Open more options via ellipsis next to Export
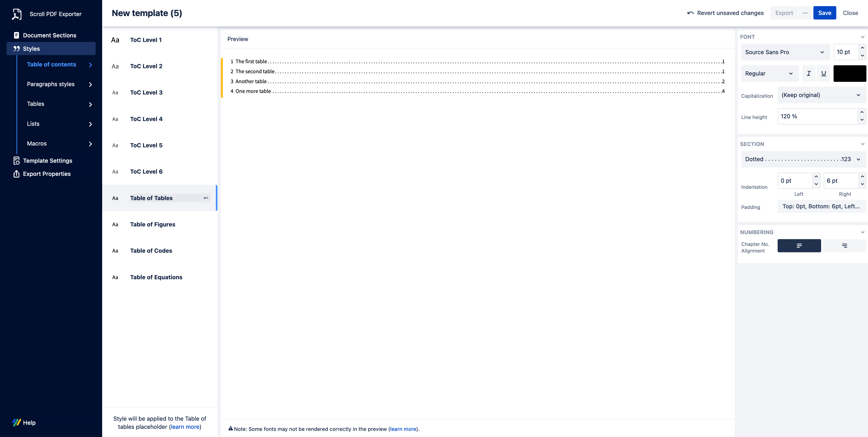 (x=805, y=13)
